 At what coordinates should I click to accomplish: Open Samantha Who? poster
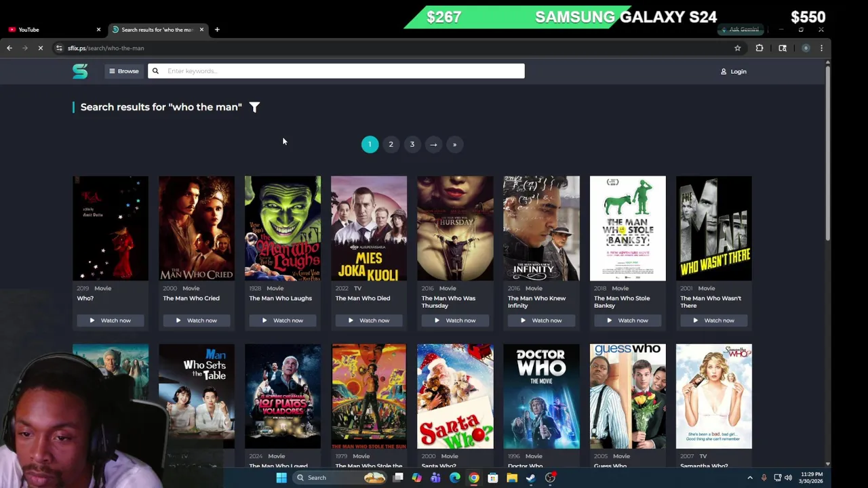pos(713,396)
